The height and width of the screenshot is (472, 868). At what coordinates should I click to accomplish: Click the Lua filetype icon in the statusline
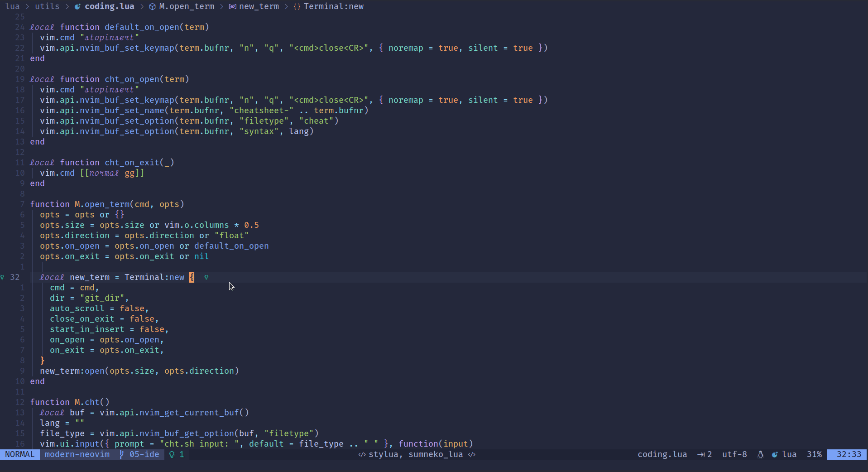pyautogui.click(x=775, y=454)
